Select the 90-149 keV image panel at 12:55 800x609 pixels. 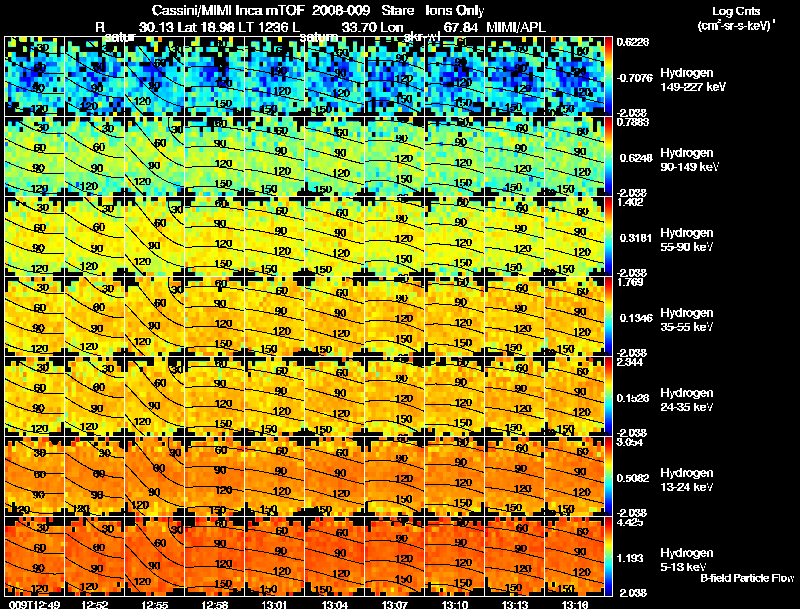155,156
